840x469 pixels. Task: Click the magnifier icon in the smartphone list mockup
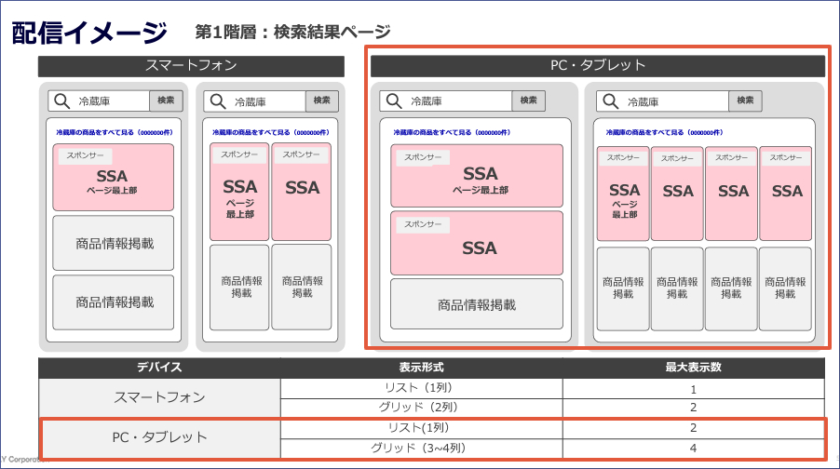pos(62,101)
